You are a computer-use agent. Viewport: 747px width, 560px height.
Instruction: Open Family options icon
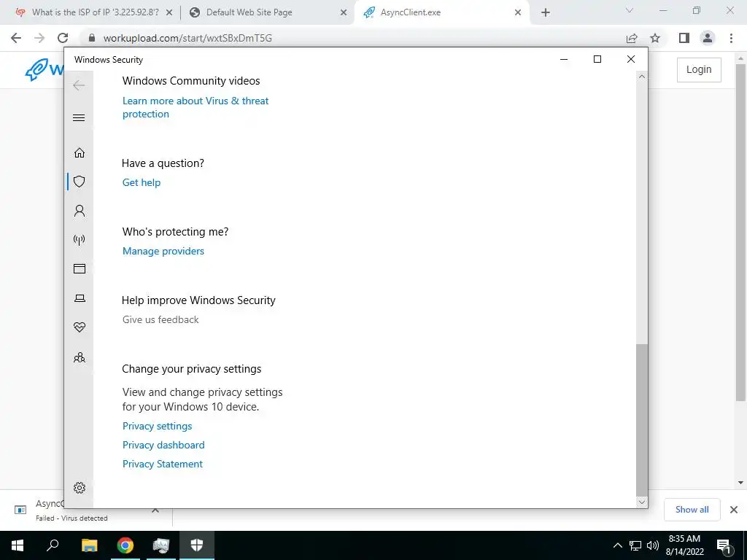pos(79,357)
